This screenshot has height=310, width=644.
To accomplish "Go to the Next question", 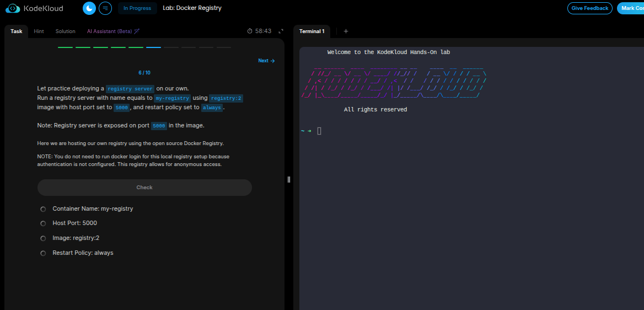I will [x=266, y=61].
